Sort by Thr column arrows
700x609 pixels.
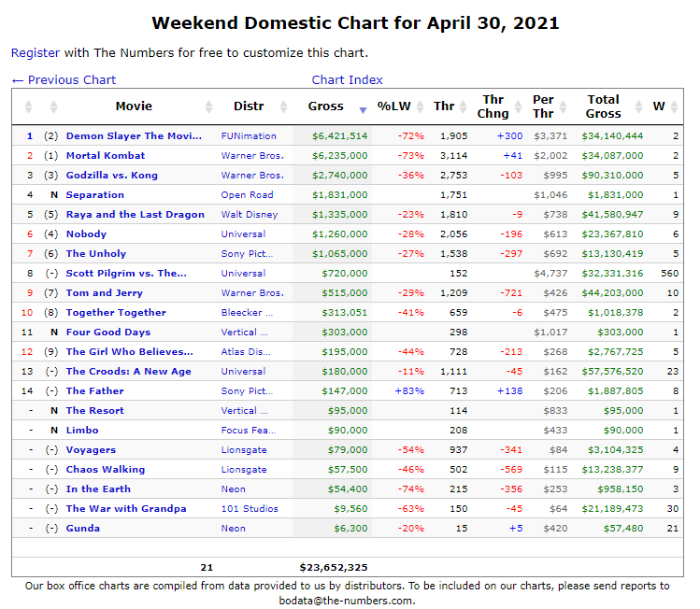coord(463,106)
